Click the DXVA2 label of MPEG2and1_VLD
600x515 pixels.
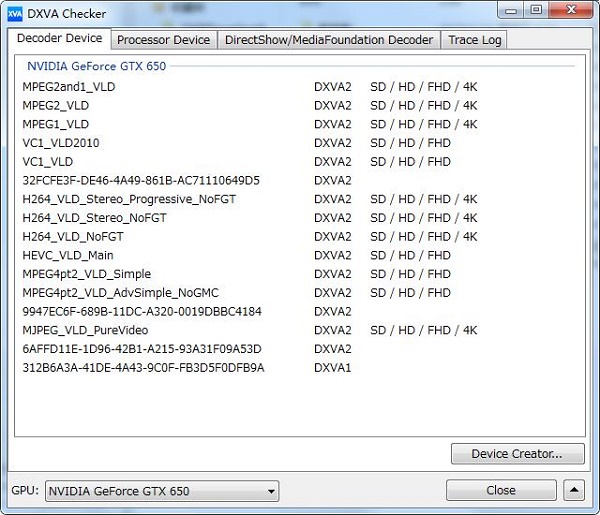[333, 87]
